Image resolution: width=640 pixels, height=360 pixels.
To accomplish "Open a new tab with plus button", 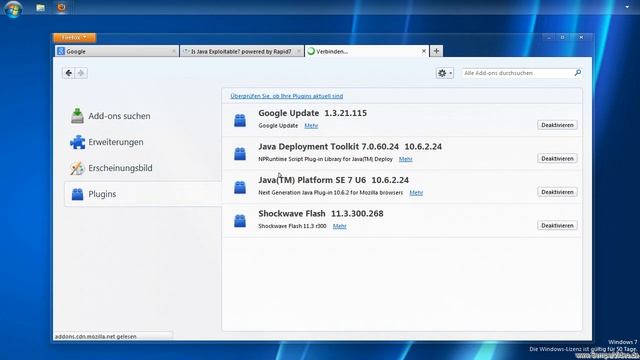I will (x=436, y=51).
